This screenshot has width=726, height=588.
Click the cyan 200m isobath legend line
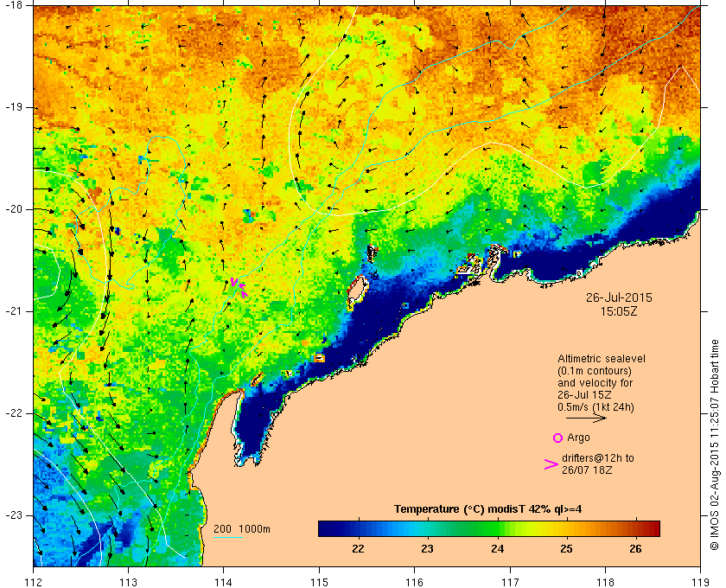tap(228, 538)
